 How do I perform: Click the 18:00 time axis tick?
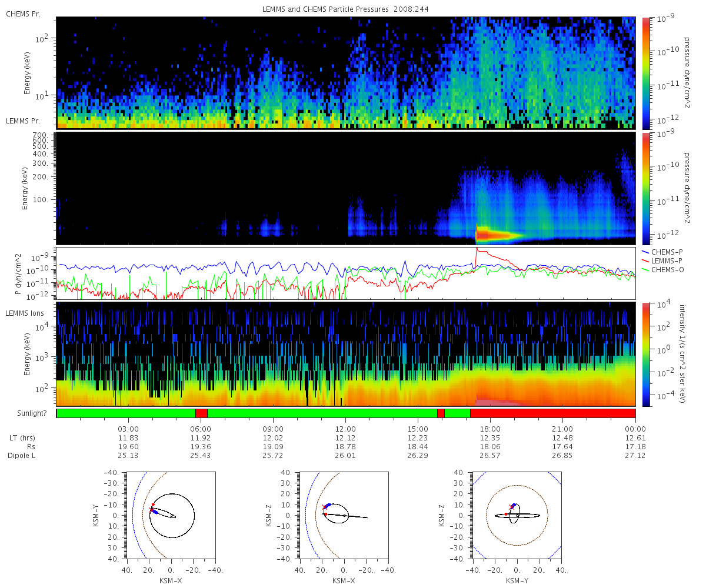[490, 428]
